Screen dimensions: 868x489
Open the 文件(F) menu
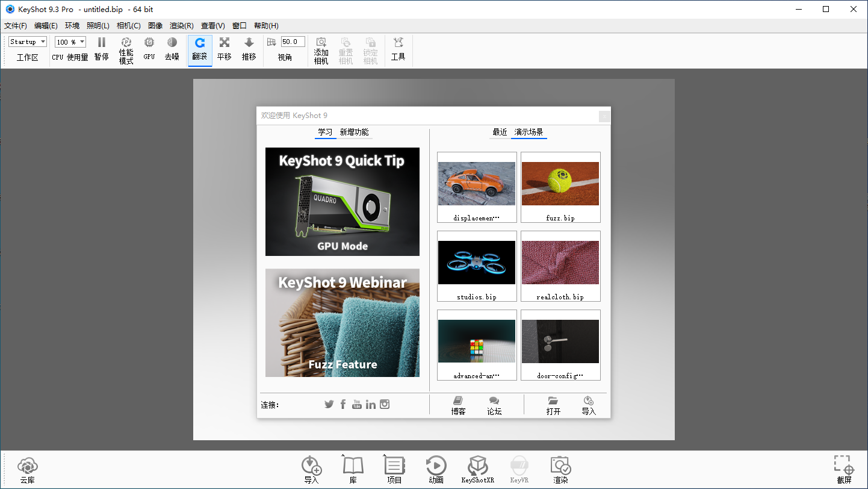tap(16, 26)
